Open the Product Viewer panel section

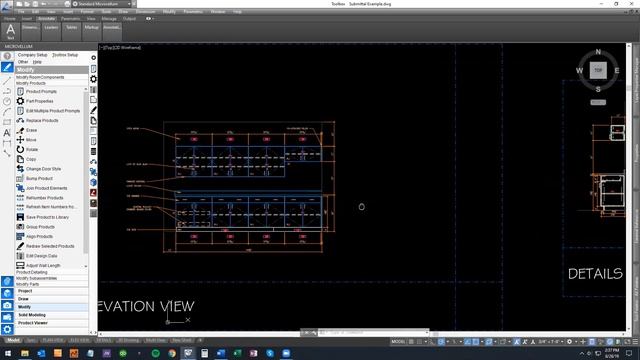tap(51, 323)
